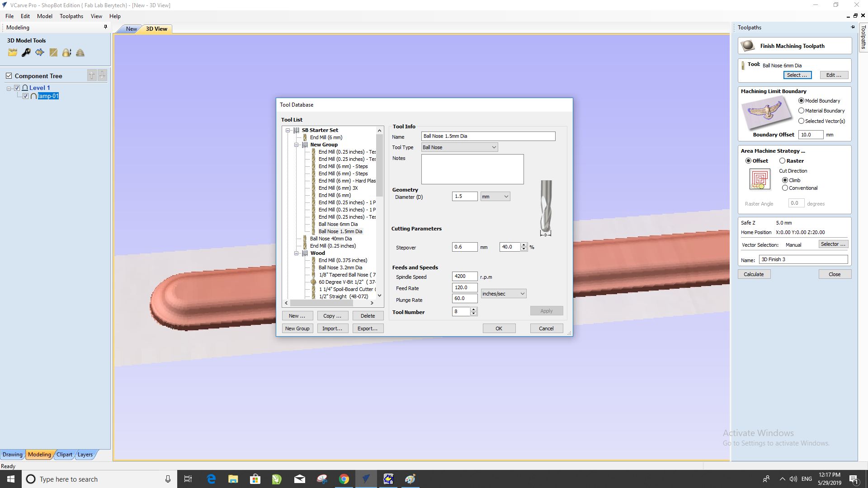Open the Toolpaths menu

(71, 16)
